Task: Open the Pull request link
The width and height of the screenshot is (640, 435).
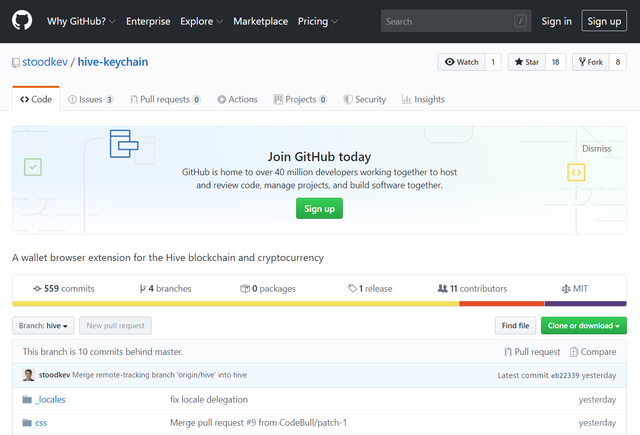Action: 532,352
